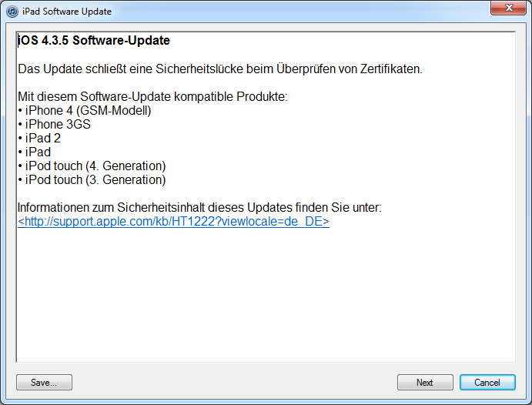The width and height of the screenshot is (532, 405).
Task: Select the iPad 2 bullet line
Action: 39,139
